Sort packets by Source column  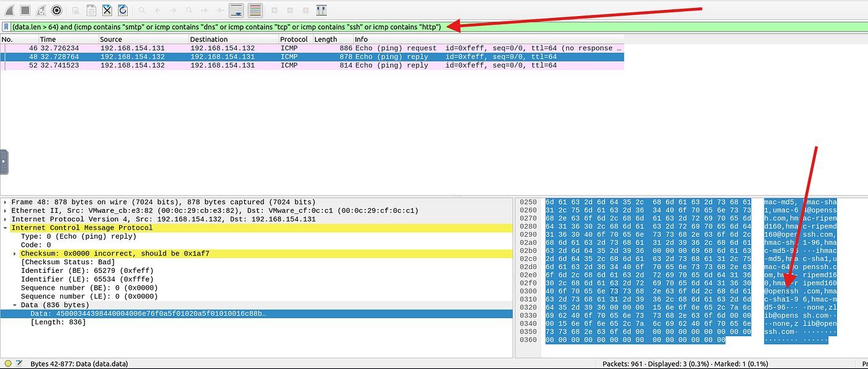[x=143, y=39]
